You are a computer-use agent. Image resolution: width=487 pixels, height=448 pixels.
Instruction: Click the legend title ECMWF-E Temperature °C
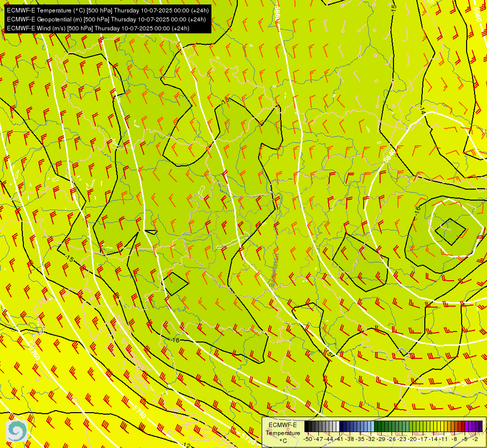click(283, 433)
